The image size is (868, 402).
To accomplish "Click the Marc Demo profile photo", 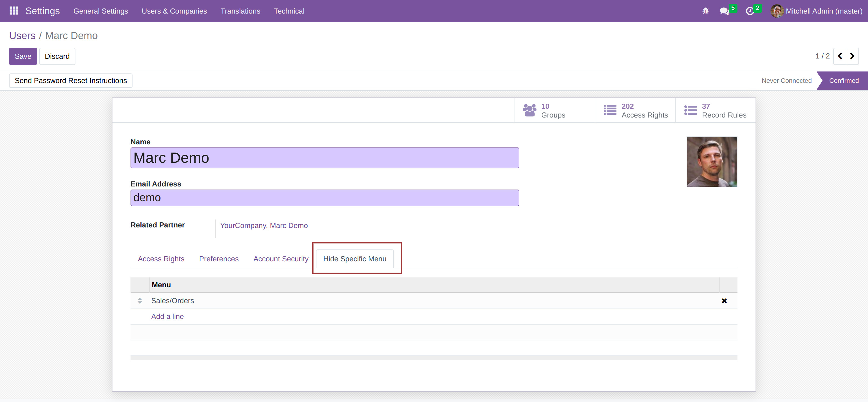I will [712, 162].
